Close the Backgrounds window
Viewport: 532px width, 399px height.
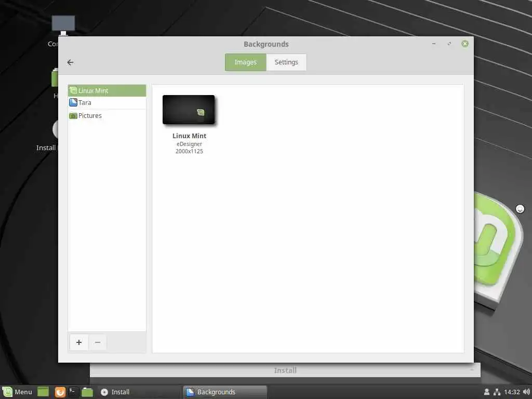coord(465,44)
